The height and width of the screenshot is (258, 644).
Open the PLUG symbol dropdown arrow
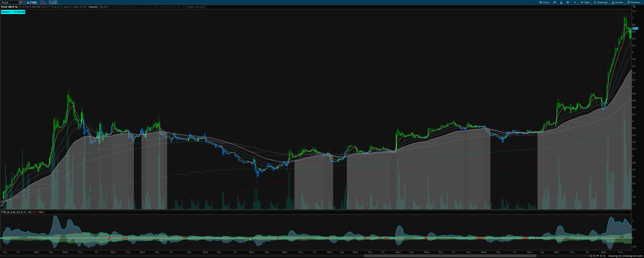coord(20,3)
